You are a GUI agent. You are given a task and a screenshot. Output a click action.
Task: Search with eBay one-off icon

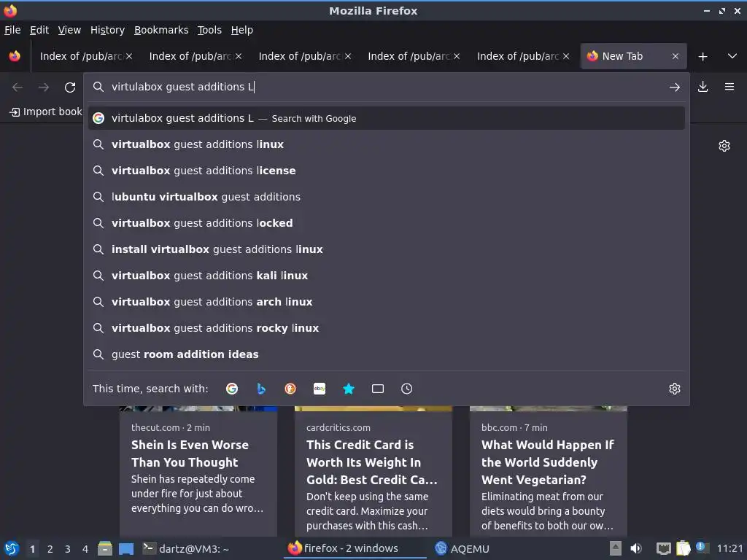tap(320, 389)
